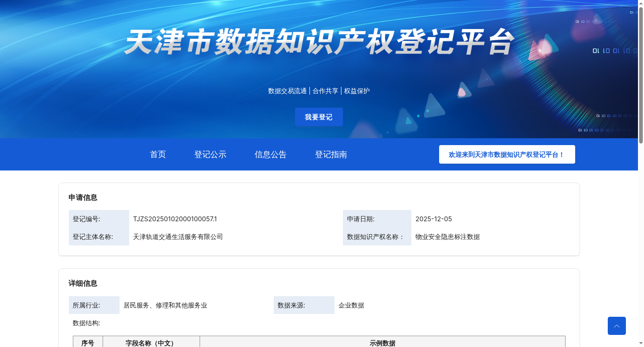This screenshot has width=644, height=347.
Task: Click the 数据结构 label
Action: 87,323
